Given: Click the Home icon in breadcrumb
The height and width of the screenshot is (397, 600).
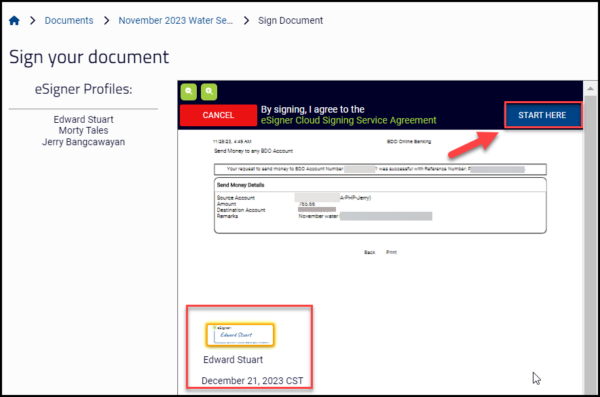Looking at the screenshot, I should point(14,20).
